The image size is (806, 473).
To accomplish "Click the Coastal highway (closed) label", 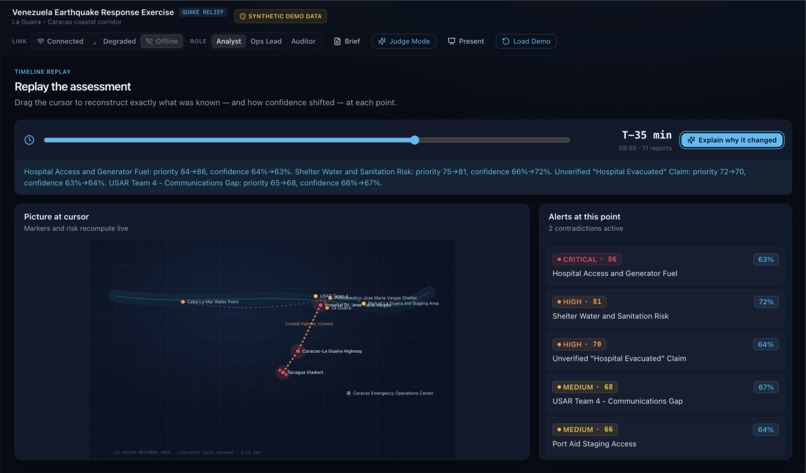I will [x=309, y=324].
